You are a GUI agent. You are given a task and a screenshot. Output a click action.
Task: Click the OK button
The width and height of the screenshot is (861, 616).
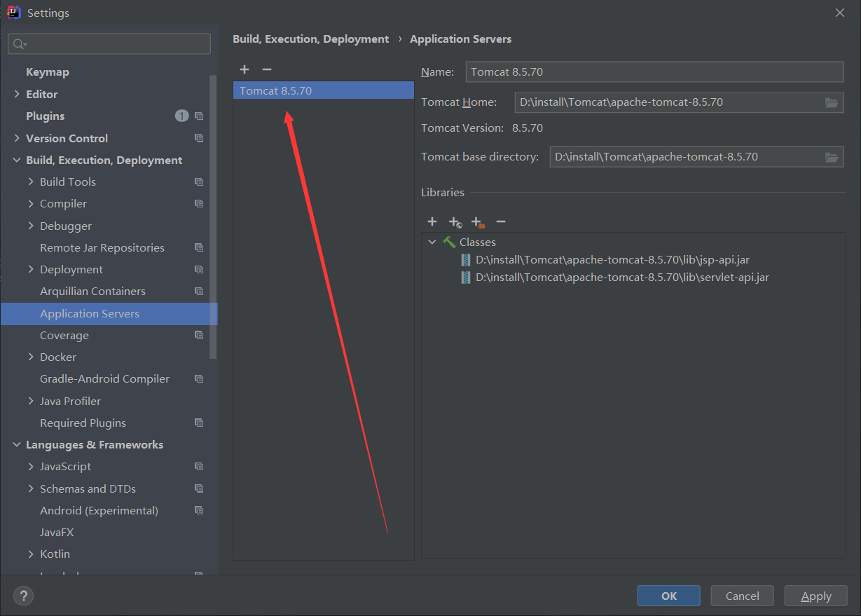pyautogui.click(x=668, y=596)
